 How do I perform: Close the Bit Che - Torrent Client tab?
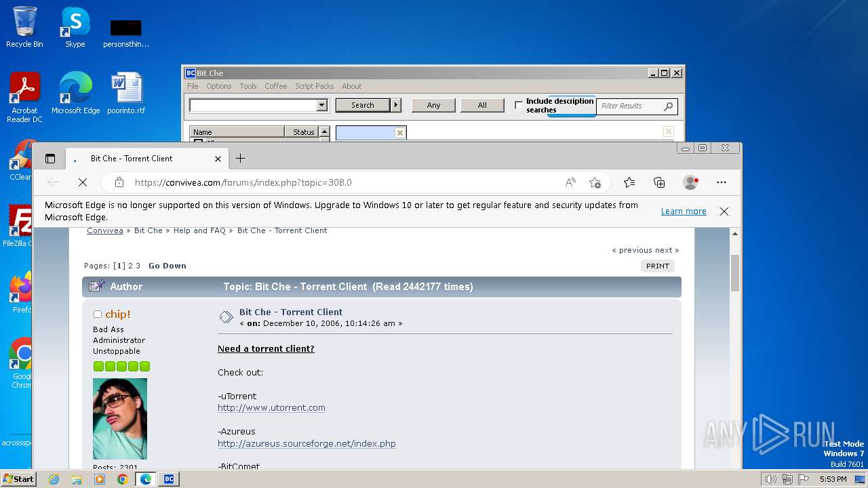point(218,159)
